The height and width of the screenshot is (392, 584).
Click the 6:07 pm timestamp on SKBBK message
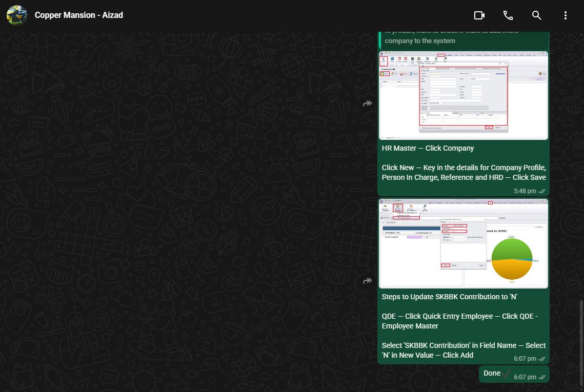[525, 359]
